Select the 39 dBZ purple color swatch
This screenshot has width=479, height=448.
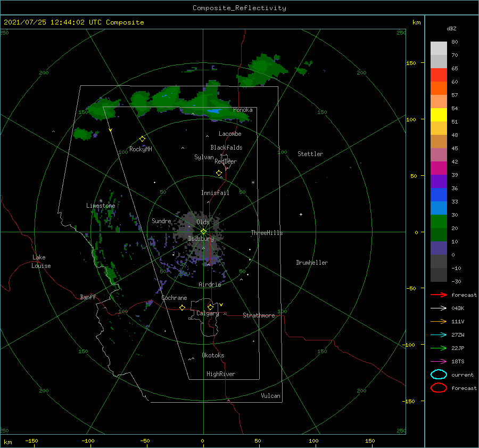(439, 181)
